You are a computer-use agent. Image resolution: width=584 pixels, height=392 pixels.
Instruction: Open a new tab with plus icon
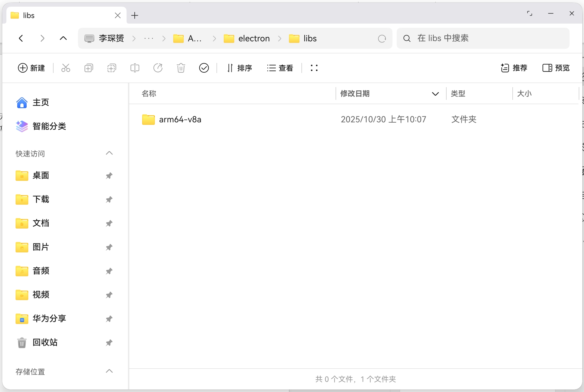pyautogui.click(x=135, y=16)
